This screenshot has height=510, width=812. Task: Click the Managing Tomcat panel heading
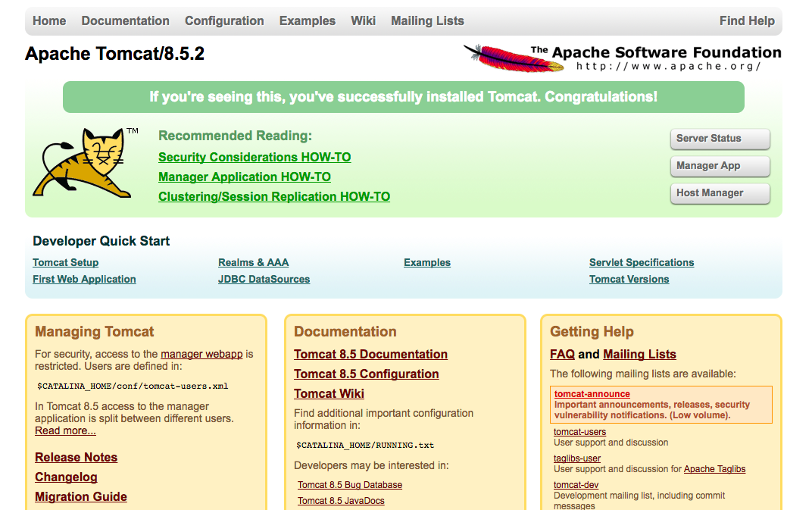[x=94, y=332]
